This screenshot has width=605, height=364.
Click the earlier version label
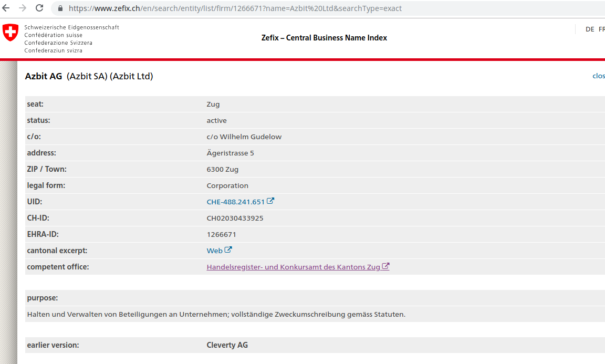(53, 345)
